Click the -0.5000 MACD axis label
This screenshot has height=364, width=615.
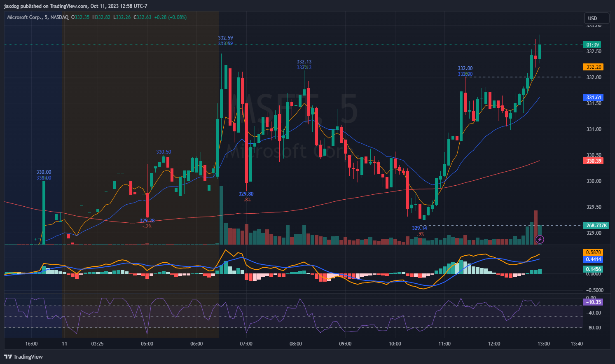pyautogui.click(x=594, y=290)
